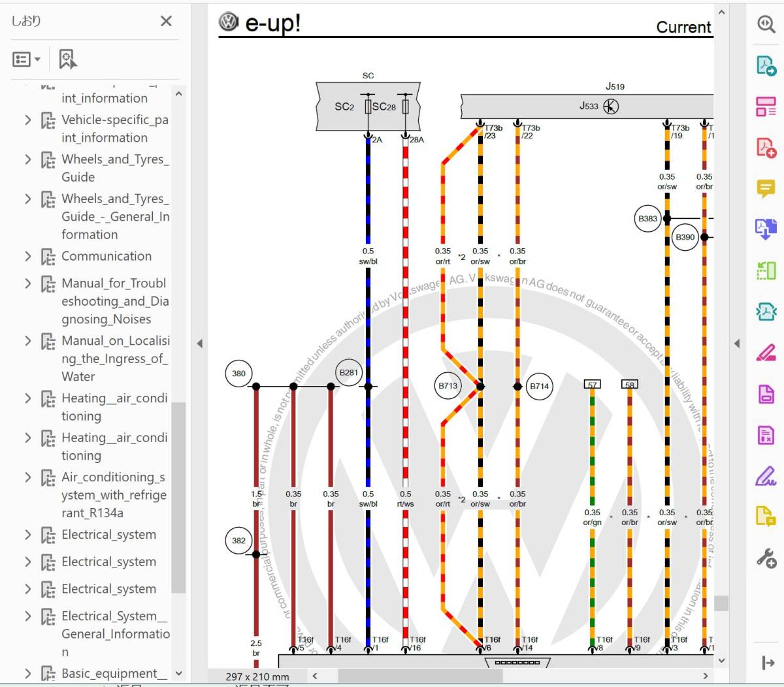Open Wheels_and_Tyres_Guide_-_General_Information bookmark

115,216
